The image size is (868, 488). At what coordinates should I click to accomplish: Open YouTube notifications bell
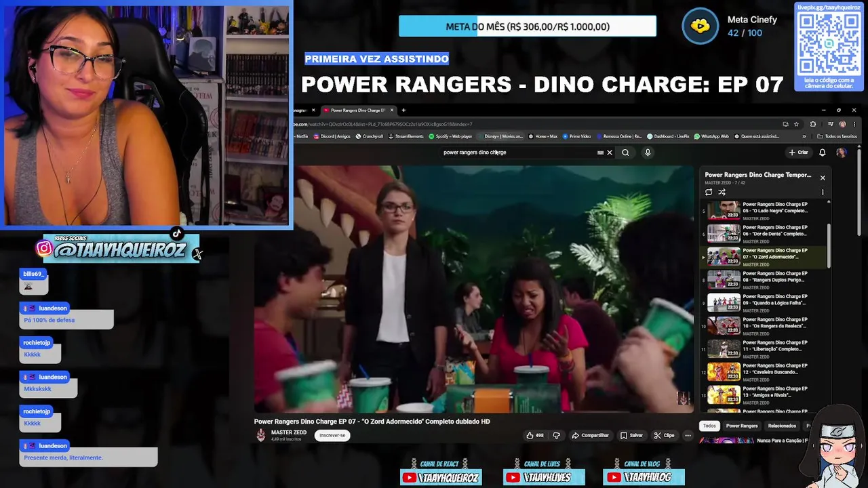(x=823, y=152)
